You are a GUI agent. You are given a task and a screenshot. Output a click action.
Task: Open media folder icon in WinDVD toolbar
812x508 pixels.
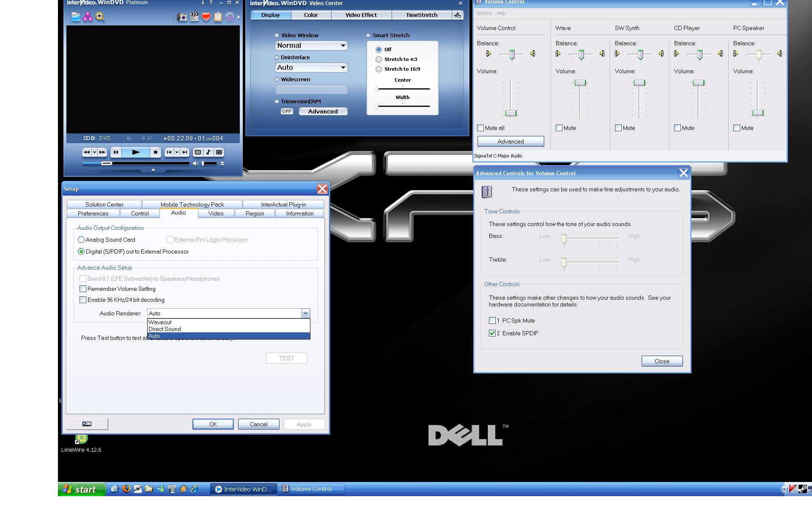(75, 17)
